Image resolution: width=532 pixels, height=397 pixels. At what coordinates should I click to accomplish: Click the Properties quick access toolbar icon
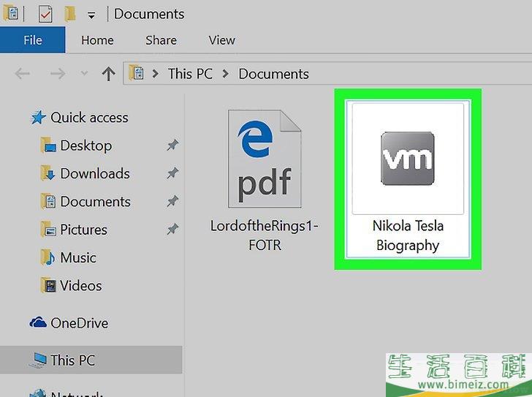click(45, 14)
